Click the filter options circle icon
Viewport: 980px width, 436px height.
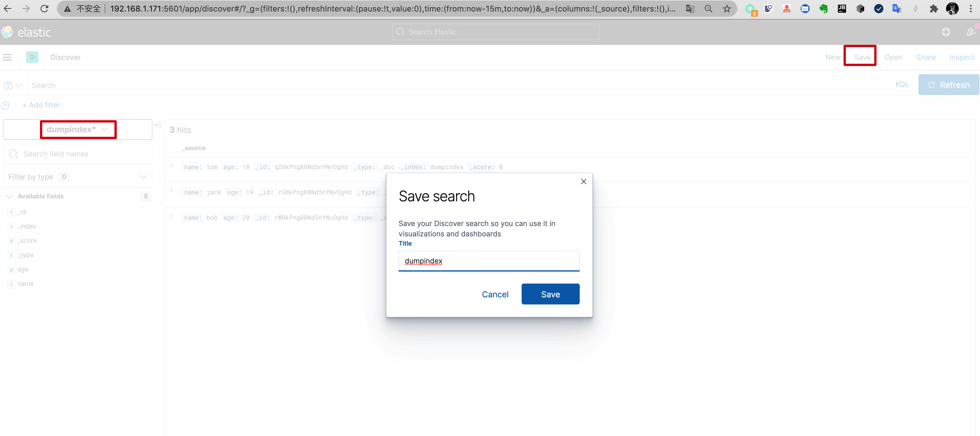click(x=5, y=105)
